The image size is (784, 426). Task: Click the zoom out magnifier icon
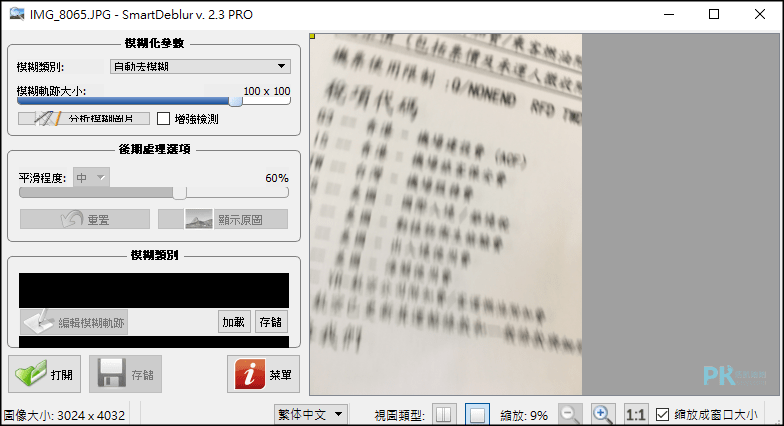[570, 414]
